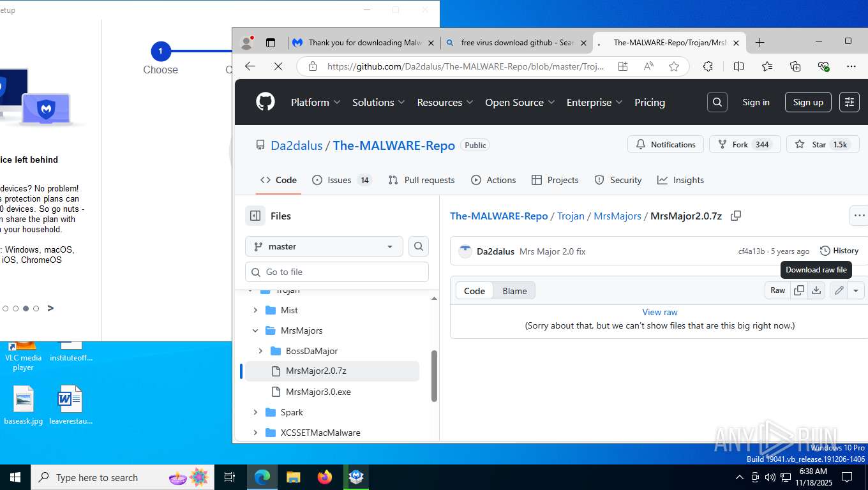Open the GitHub header side menu icon
This screenshot has width=868, height=490.
click(849, 102)
